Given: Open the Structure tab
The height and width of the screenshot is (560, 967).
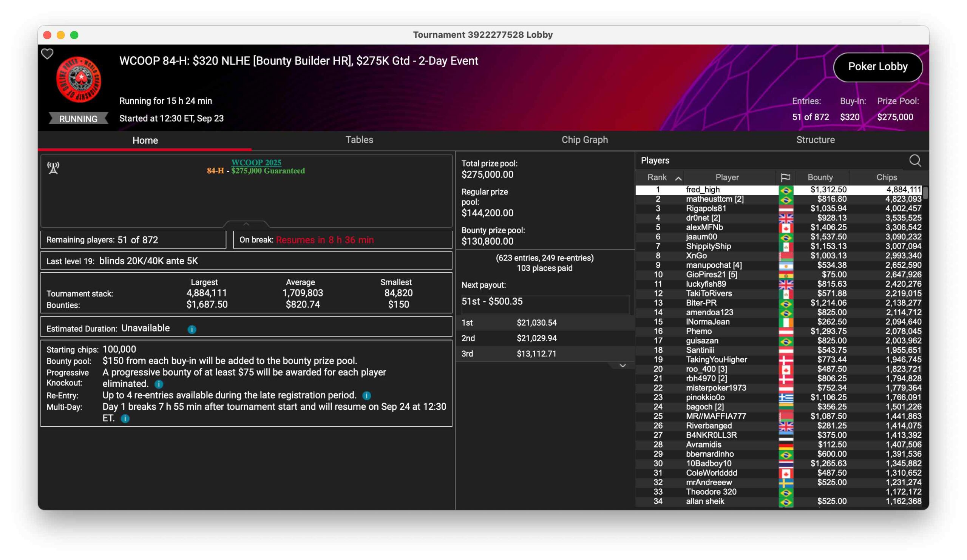Looking at the screenshot, I should (x=815, y=140).
